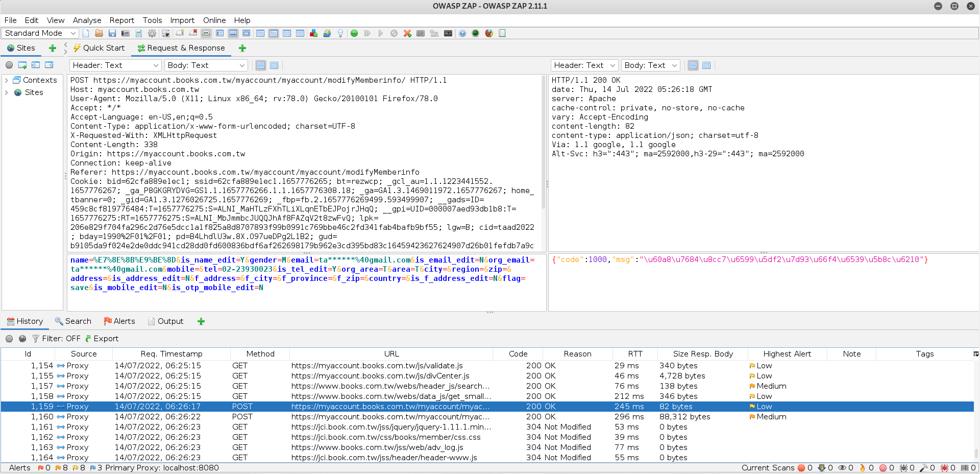Screen dimensions: 980x474
Task: Sort history by the Req. Timestamp column
Action: (171, 354)
